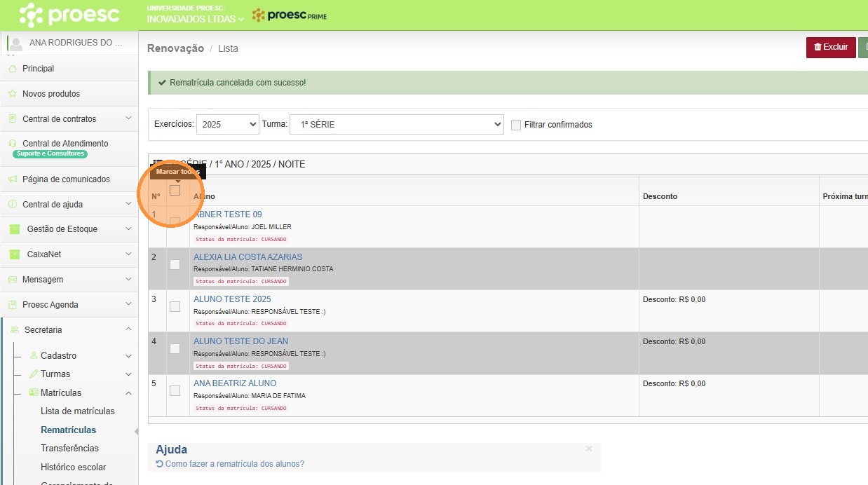Click the Proesc Agenda icon
The image size is (868, 485).
coord(12,305)
